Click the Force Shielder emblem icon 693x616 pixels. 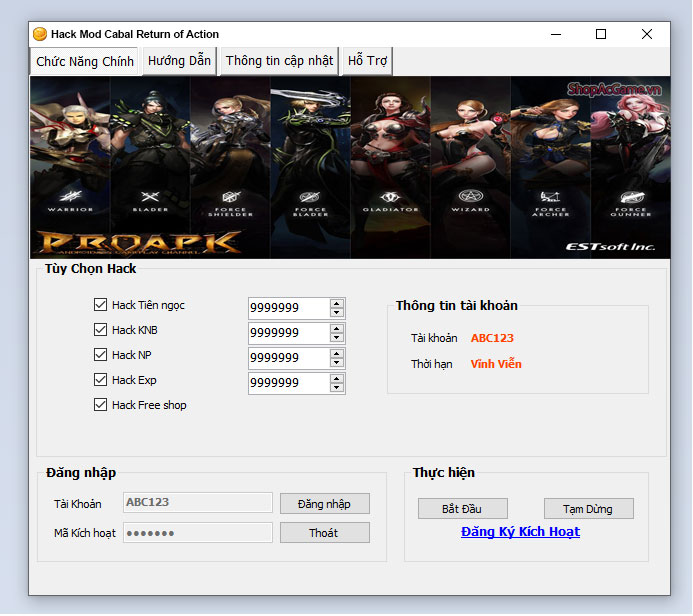point(231,197)
